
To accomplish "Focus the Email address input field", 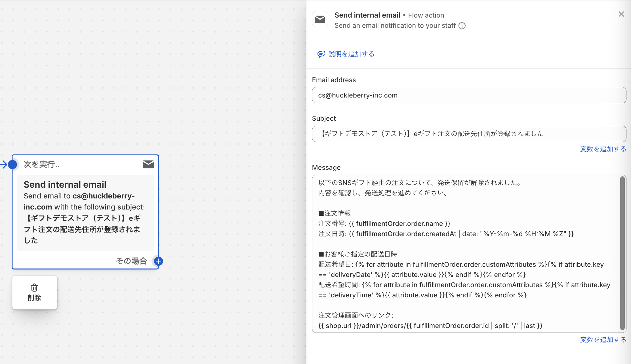I will pos(469,95).
